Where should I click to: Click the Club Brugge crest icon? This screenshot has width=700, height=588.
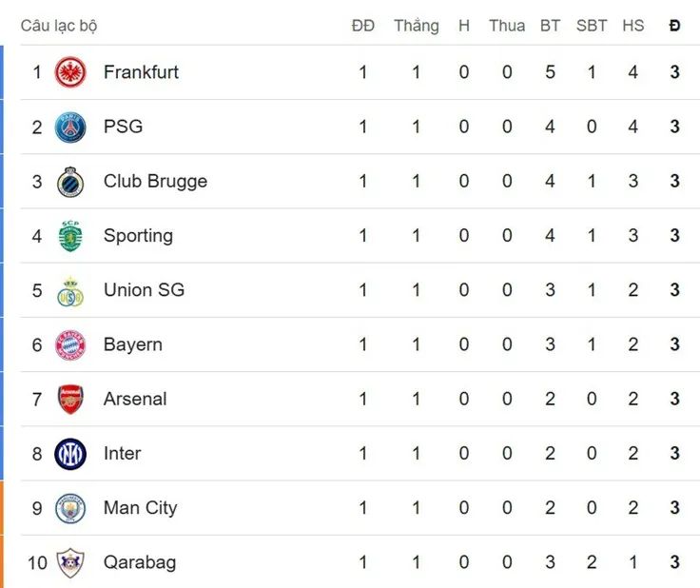click(70, 182)
